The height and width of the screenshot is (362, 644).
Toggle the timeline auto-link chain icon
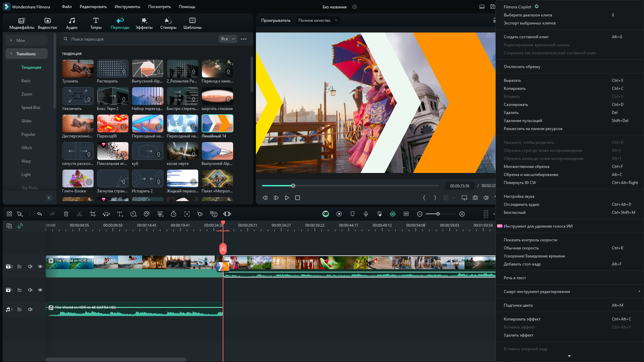20,226
